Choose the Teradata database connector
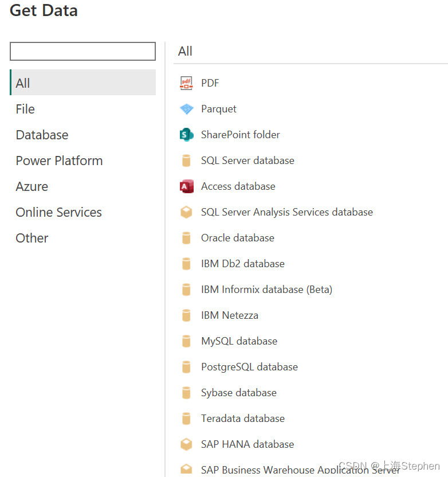The image size is (448, 477). tap(242, 419)
